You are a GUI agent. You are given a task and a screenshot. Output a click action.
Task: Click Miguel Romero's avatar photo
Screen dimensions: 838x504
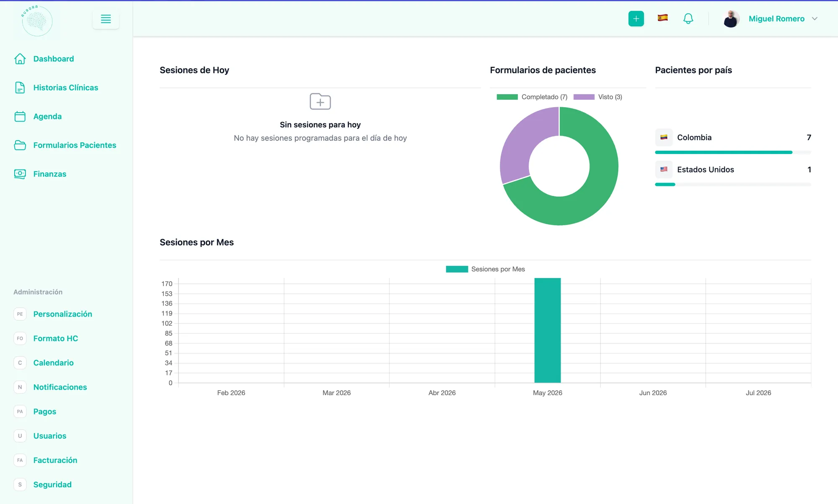[731, 19]
